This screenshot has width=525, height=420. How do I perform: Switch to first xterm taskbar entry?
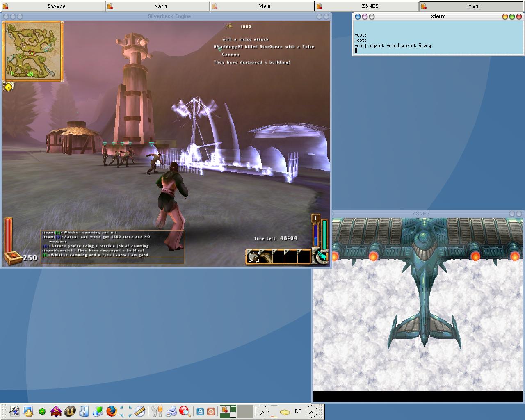pyautogui.click(x=157, y=6)
